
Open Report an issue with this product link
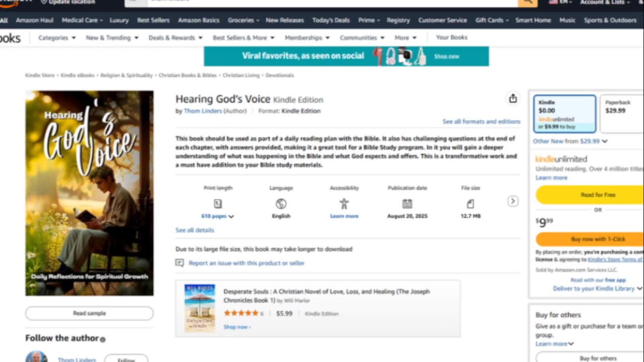[x=247, y=263]
